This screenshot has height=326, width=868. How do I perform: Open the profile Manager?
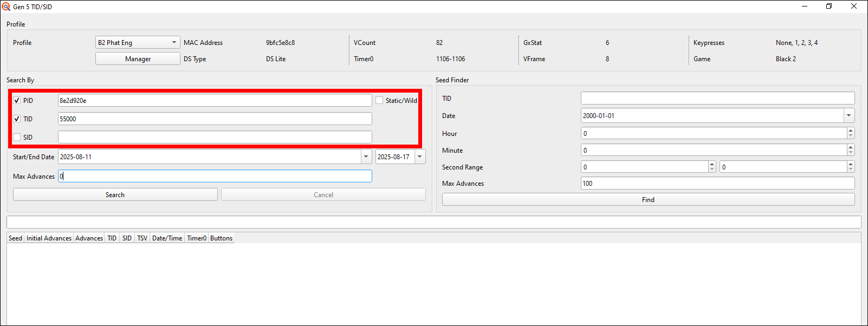[138, 59]
